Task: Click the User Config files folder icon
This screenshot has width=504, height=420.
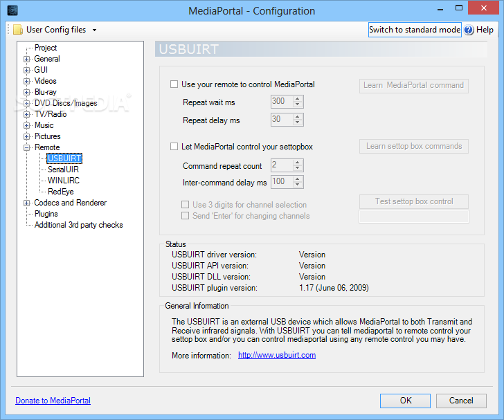Action: click(18, 30)
